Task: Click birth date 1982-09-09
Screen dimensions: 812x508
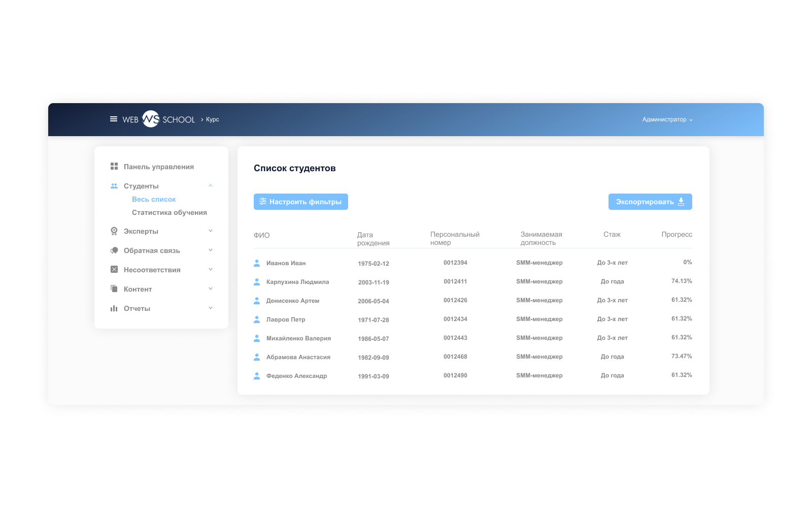Action: pos(374,358)
